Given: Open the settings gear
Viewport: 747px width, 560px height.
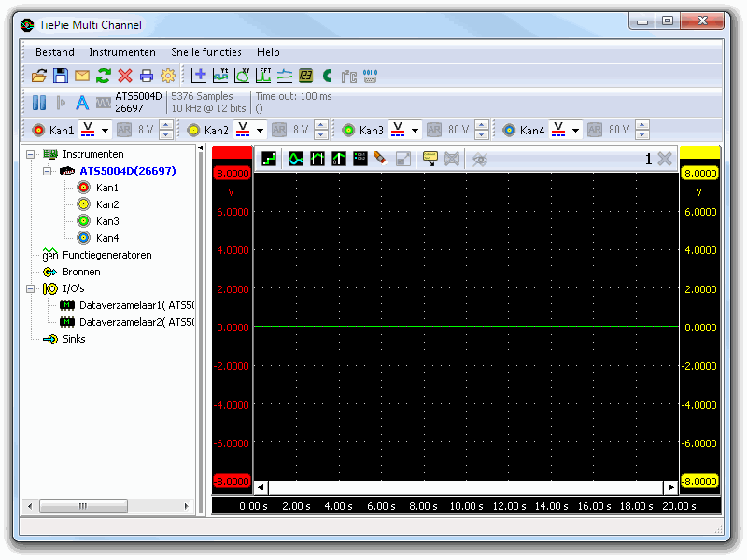Looking at the screenshot, I should (168, 76).
